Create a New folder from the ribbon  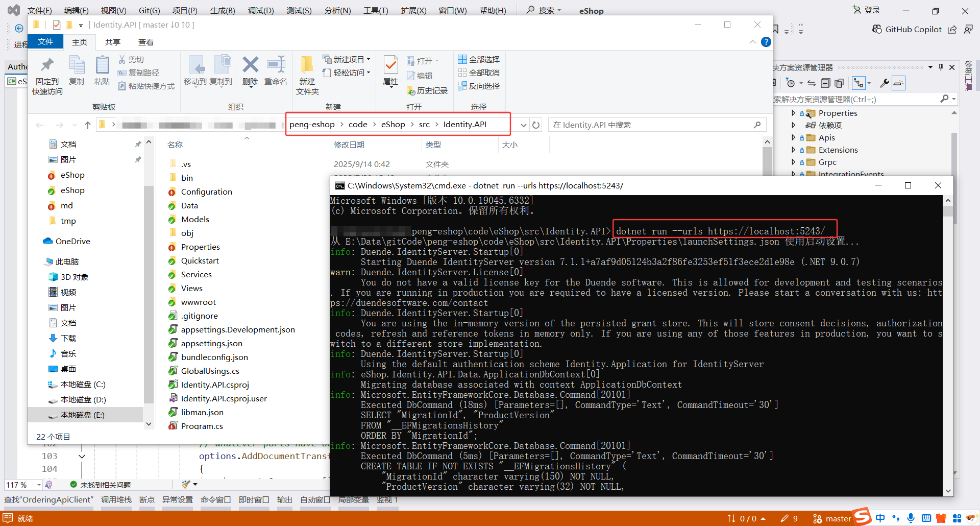click(x=307, y=76)
